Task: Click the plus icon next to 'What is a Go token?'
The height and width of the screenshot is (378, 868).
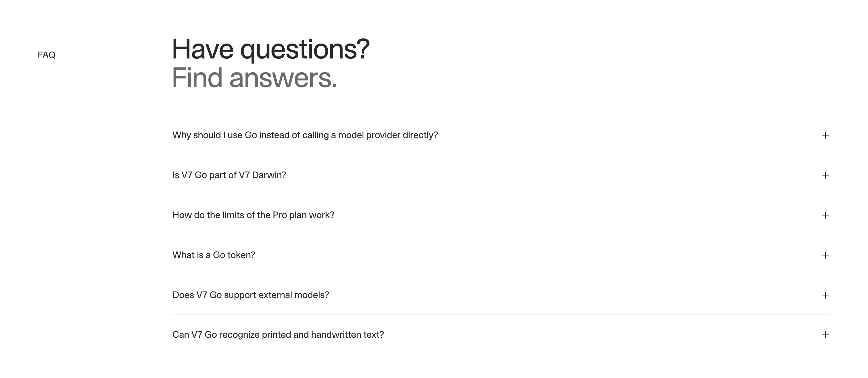Action: (x=825, y=255)
